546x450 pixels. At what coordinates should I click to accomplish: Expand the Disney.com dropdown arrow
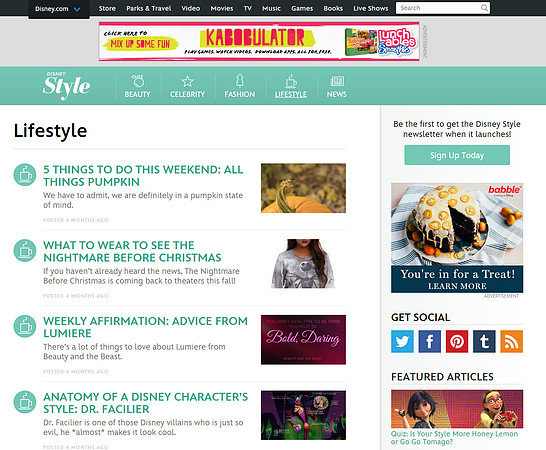pyautogui.click(x=77, y=9)
